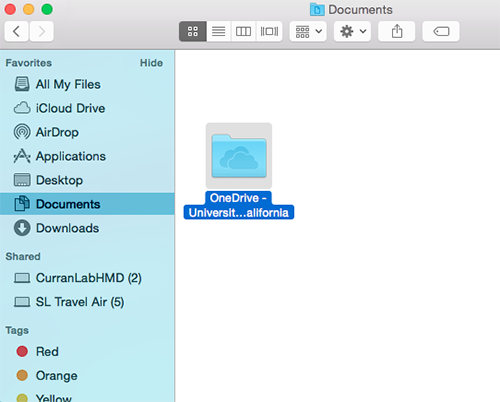Open the item arrangement dropdown
This screenshot has height=402, width=500.
click(308, 31)
